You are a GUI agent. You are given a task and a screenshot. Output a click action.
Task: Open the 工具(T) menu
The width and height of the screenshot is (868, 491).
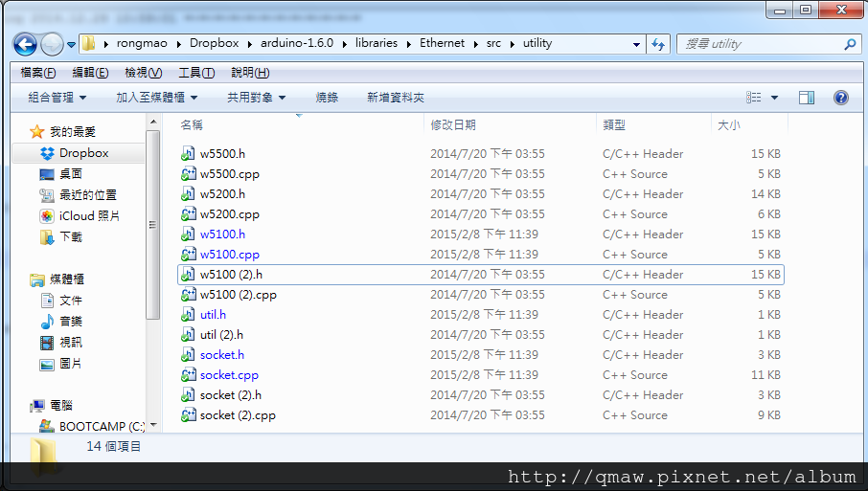(x=196, y=73)
